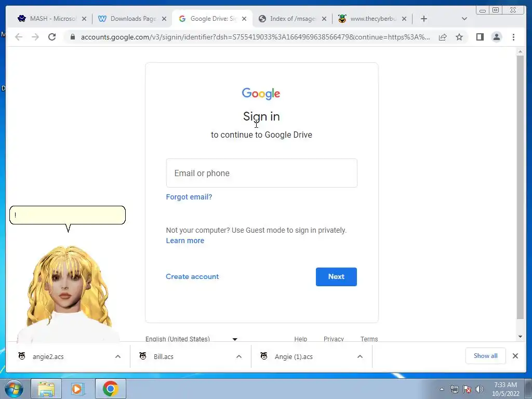Expand options for Angie (1).acs download
Screen dimensions: 532x399
coord(360,356)
